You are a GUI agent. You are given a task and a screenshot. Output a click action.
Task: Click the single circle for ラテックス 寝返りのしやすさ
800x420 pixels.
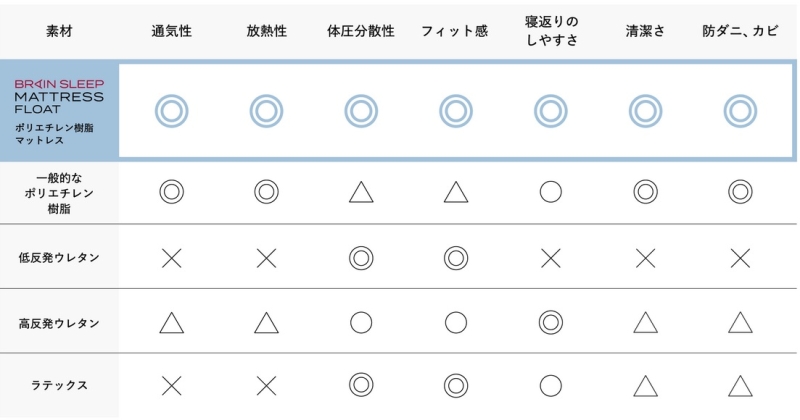click(x=550, y=386)
